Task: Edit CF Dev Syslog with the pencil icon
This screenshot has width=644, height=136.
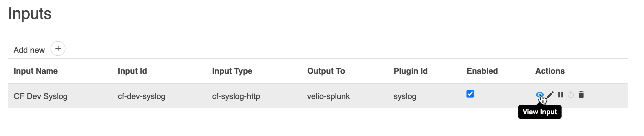Action: pyautogui.click(x=550, y=95)
